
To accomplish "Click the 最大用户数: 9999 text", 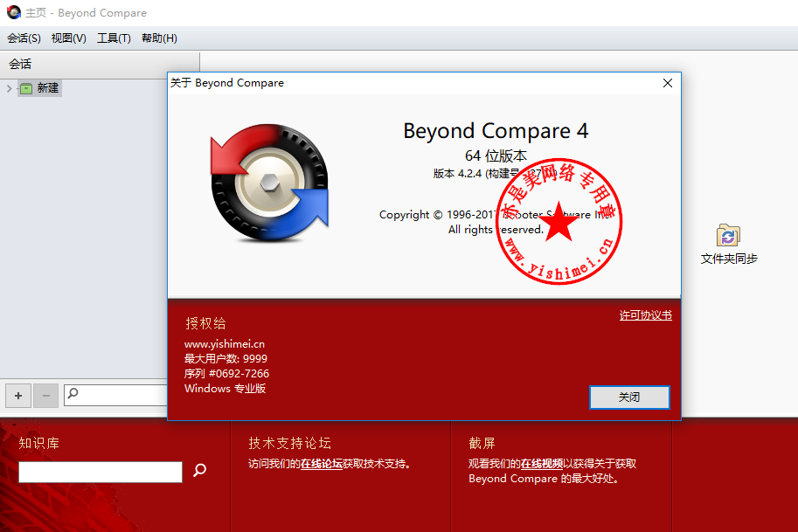I will coord(226,359).
